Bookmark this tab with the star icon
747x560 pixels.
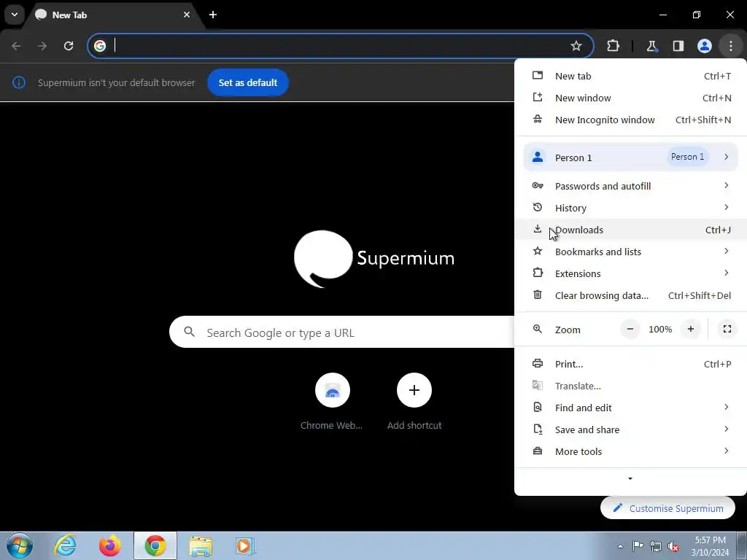(x=576, y=46)
